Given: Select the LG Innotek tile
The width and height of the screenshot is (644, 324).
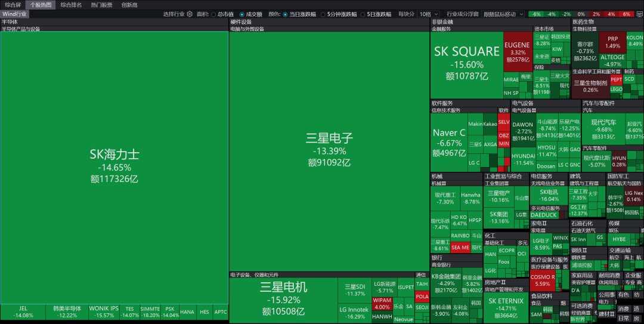Looking at the screenshot, I should click(x=354, y=313).
